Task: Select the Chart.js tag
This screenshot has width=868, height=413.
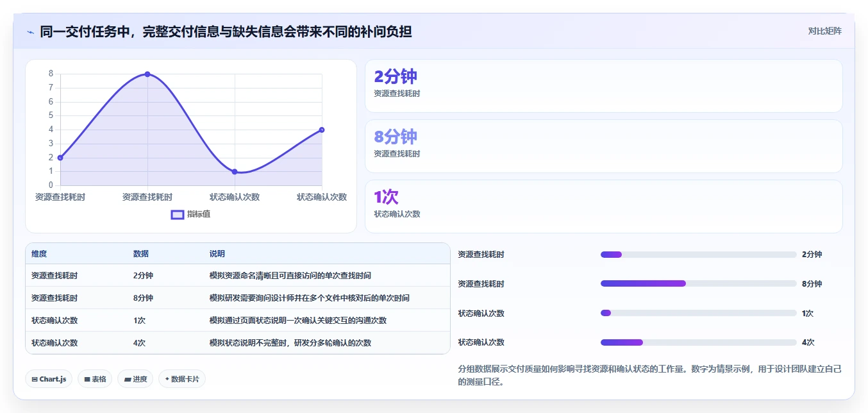Action: point(49,379)
